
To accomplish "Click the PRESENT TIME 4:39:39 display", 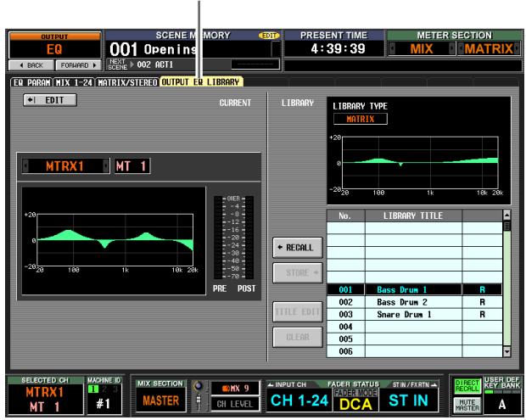I will (334, 48).
